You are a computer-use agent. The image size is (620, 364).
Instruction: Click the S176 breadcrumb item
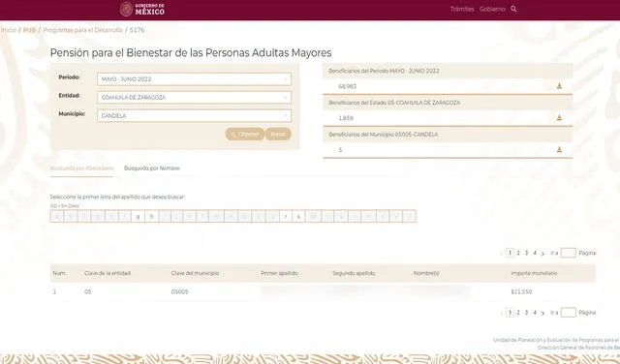click(138, 30)
